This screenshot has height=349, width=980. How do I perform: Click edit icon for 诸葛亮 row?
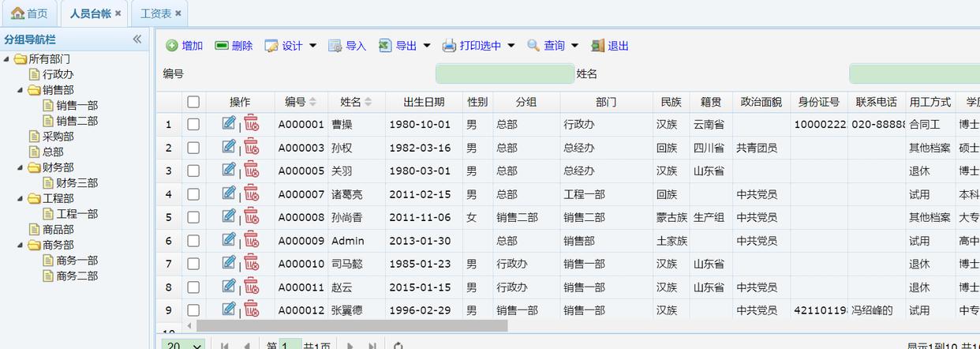(229, 193)
